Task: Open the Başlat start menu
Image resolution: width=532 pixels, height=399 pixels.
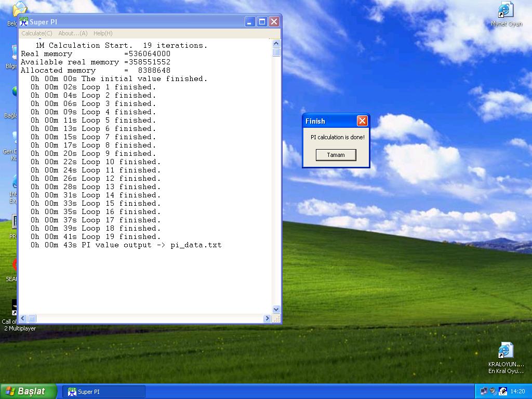Action: point(29,391)
